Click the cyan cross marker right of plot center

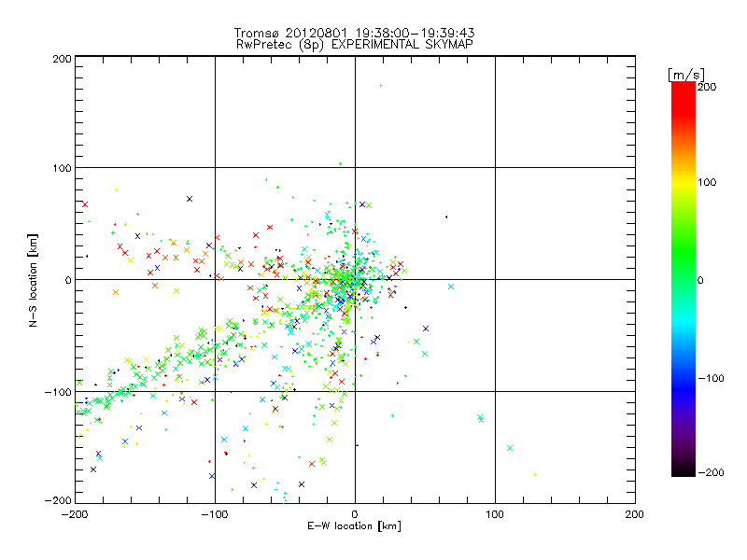[x=451, y=287]
